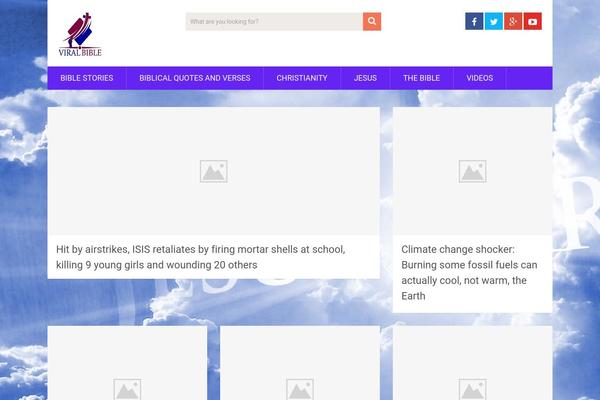This screenshot has height=400, width=600.
Task: Click the Viral Bible logo
Action: pyautogui.click(x=80, y=35)
